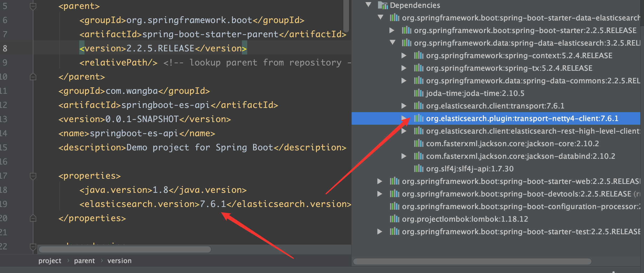Viewport: 644px width, 273px height.
Task: Click the library icon beside slf4j-api:1.7.30
Action: [419, 169]
